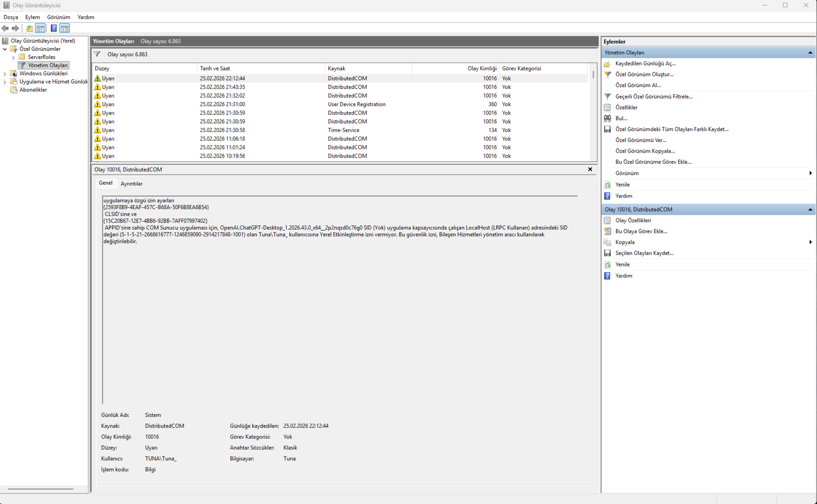Select the Genel tab
This screenshot has height=504, width=817.
(105, 183)
